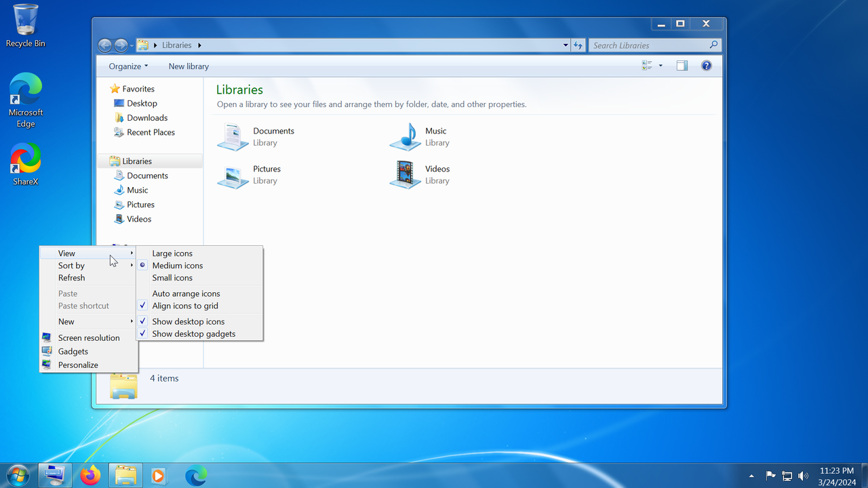Select Downloads under Favorites
The height and width of the screenshot is (488, 868).
147,118
